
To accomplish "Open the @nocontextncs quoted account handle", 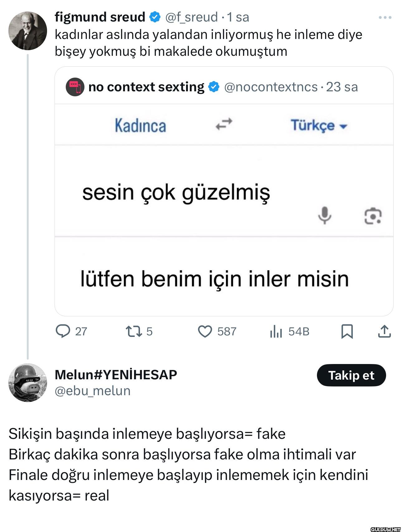I will click(271, 87).
